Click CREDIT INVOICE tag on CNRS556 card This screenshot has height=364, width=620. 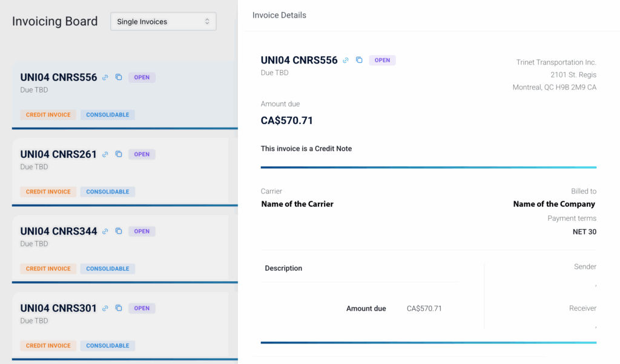pos(48,115)
